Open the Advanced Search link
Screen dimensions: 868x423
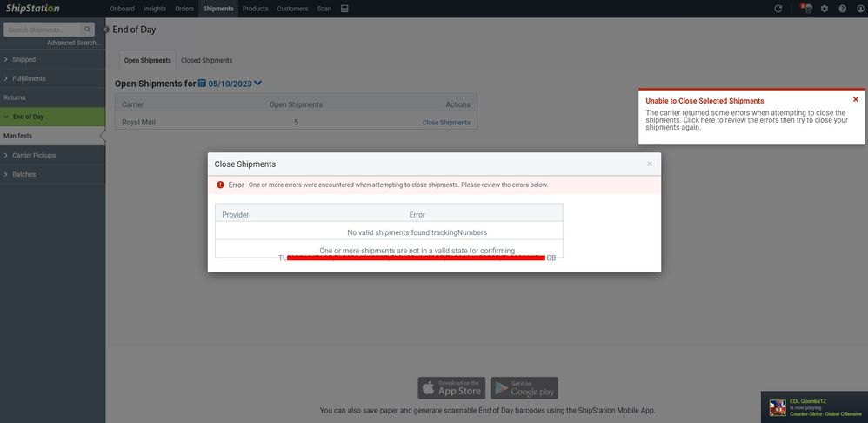73,43
